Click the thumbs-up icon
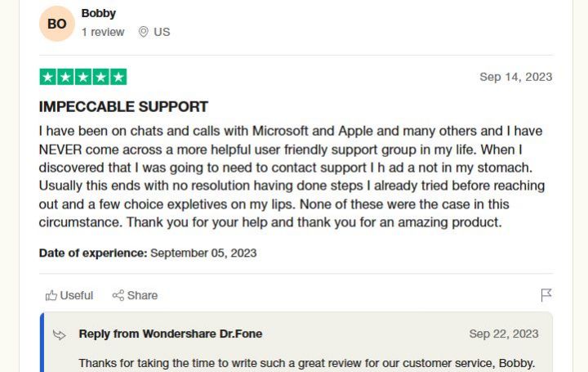 [x=51, y=295]
